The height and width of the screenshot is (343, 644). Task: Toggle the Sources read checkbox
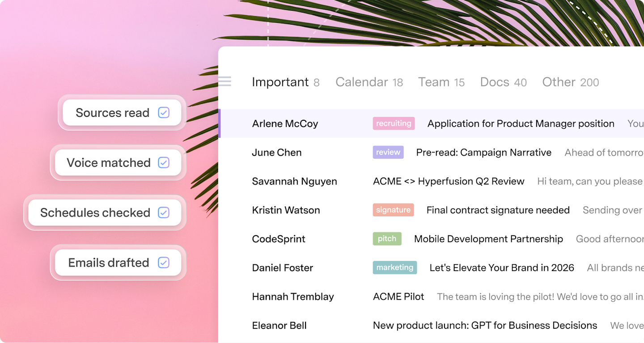[164, 113]
